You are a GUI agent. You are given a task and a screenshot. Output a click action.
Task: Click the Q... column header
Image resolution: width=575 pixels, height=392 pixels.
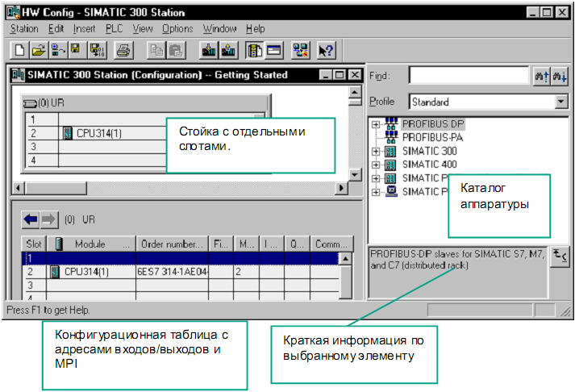pos(297,244)
